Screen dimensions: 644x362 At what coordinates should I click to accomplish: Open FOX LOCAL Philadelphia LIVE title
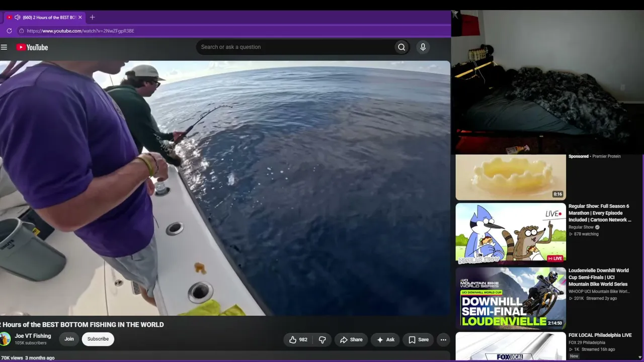600,335
